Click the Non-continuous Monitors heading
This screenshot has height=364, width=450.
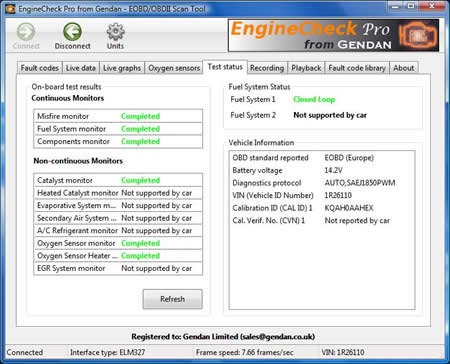pyautogui.click(x=78, y=161)
